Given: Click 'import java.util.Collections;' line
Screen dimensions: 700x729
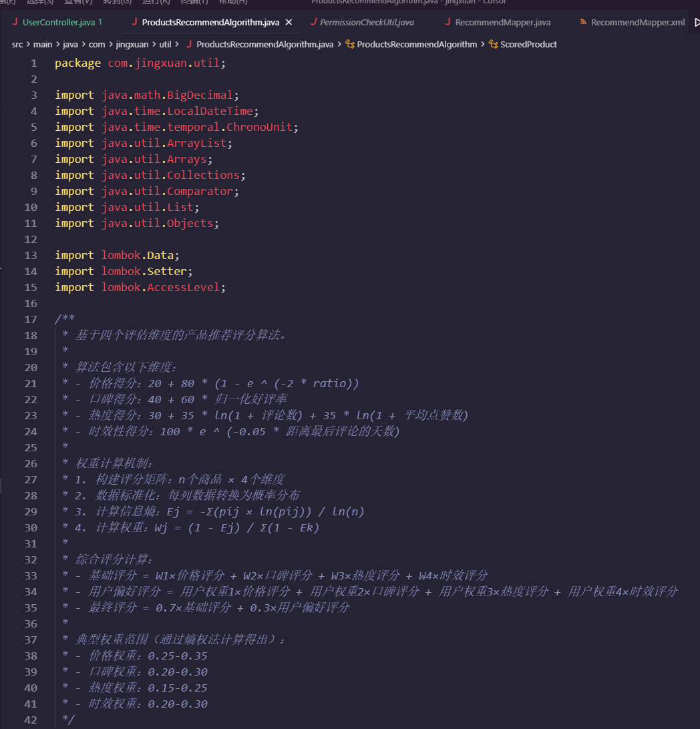Looking at the screenshot, I should 150,176.
